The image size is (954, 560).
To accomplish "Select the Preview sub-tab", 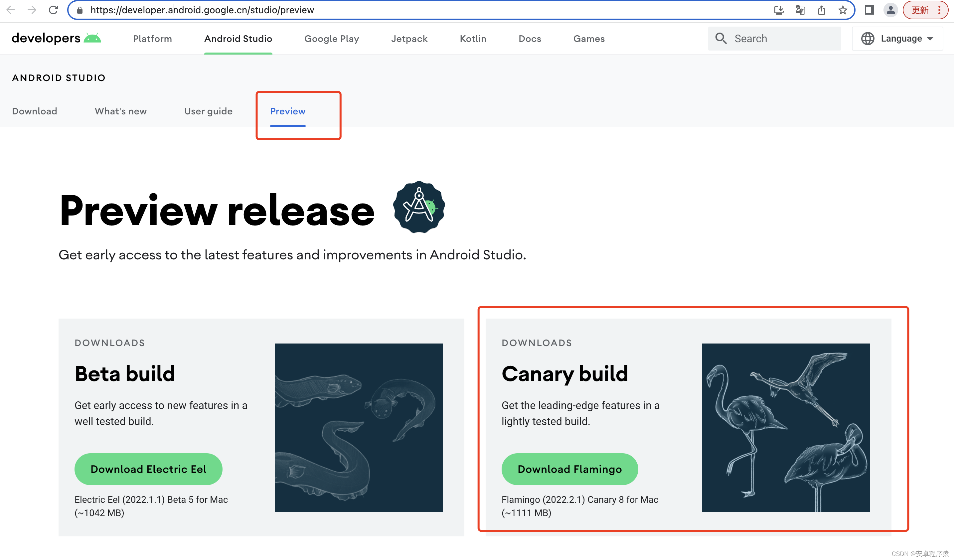I will [x=288, y=111].
